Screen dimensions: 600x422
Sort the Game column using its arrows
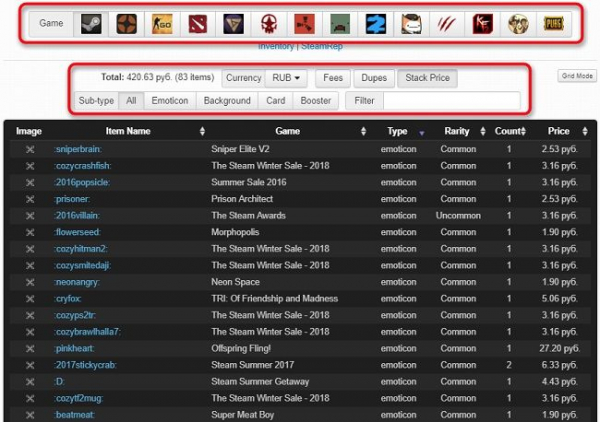363,132
